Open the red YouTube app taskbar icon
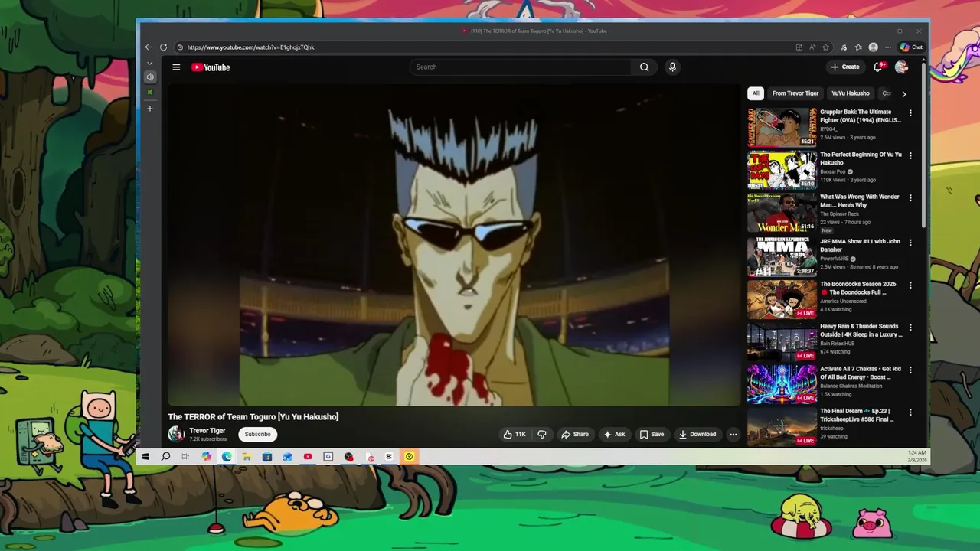The image size is (980, 551). click(x=308, y=457)
